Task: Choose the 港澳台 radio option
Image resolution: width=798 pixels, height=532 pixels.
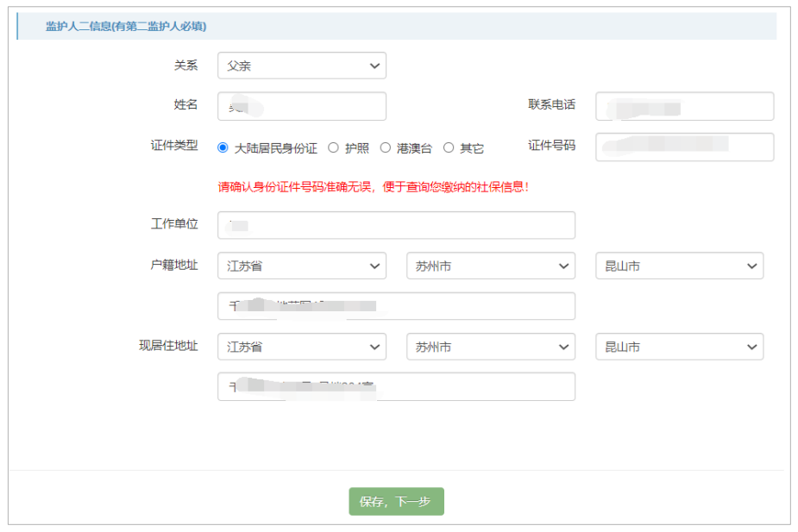Action: pyautogui.click(x=386, y=147)
